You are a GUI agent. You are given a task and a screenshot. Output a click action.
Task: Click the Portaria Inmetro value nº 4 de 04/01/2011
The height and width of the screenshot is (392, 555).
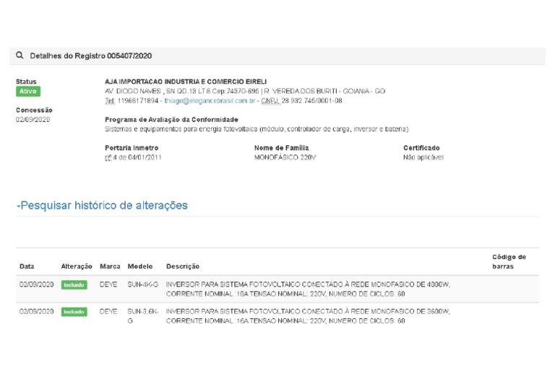coord(133,157)
